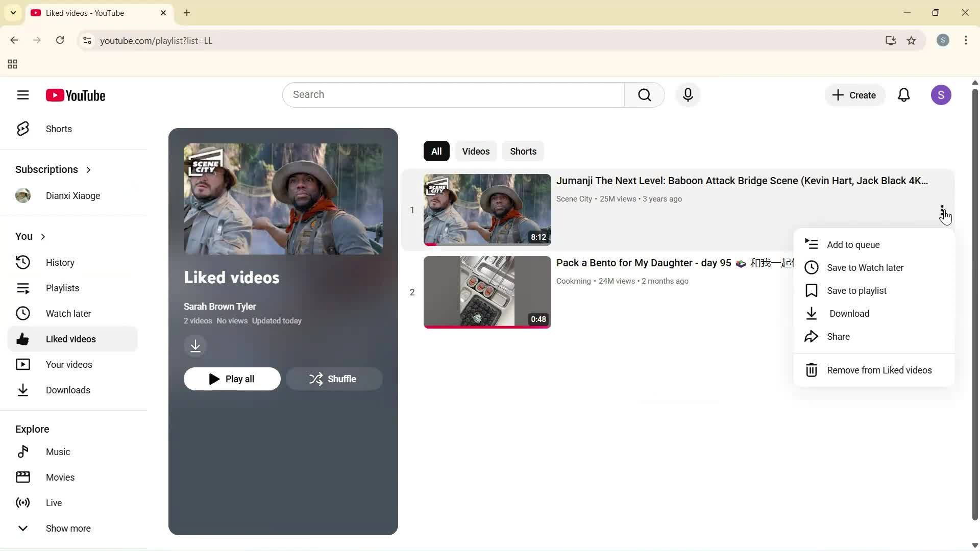Open Watch later from the sidebar
Image resolution: width=980 pixels, height=551 pixels.
pyautogui.click(x=68, y=313)
